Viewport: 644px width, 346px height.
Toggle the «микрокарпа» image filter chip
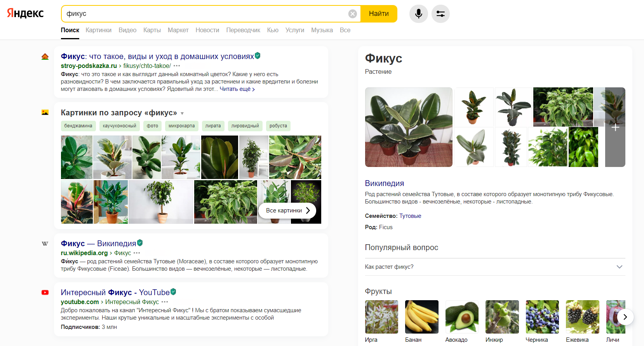pos(181,126)
